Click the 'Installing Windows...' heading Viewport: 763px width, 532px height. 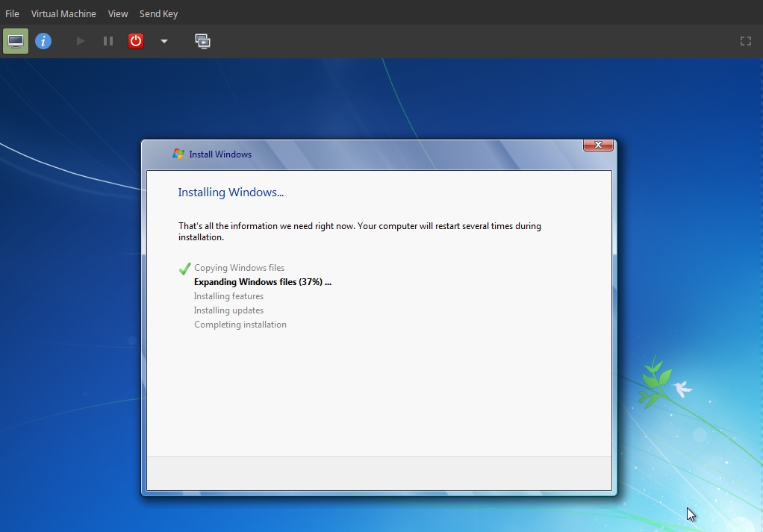(231, 192)
